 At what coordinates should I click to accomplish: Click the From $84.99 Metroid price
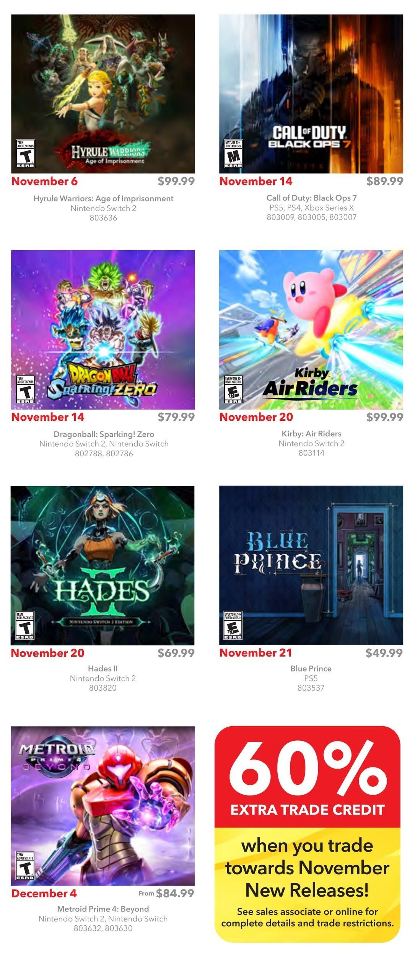pos(166,893)
